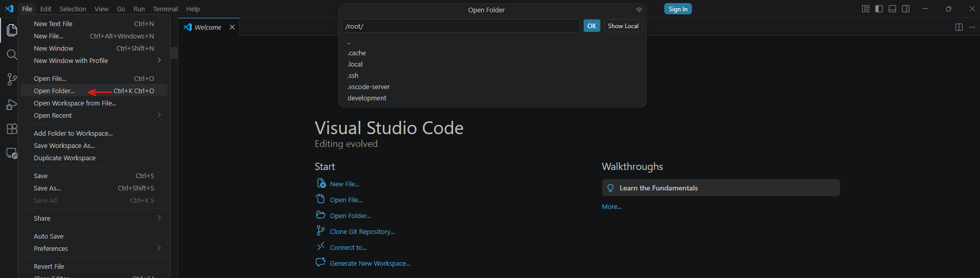Click the Connect to remote icon

[x=321, y=247]
